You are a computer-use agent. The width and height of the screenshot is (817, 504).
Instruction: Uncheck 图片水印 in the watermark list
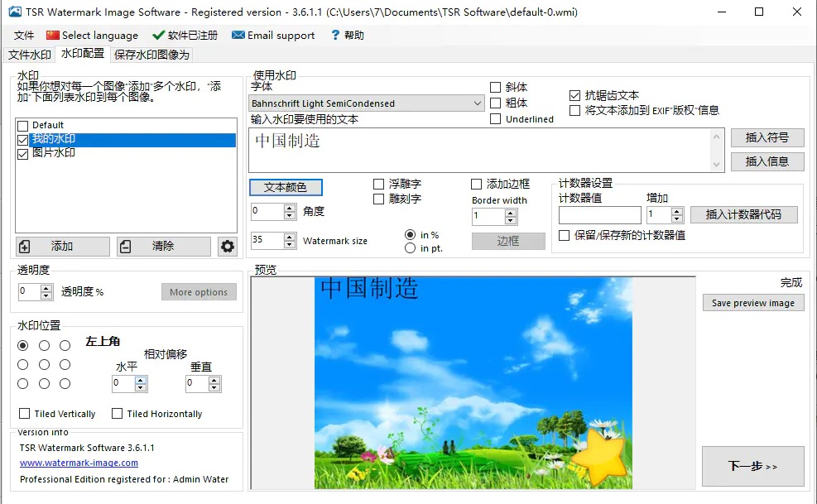[x=22, y=153]
